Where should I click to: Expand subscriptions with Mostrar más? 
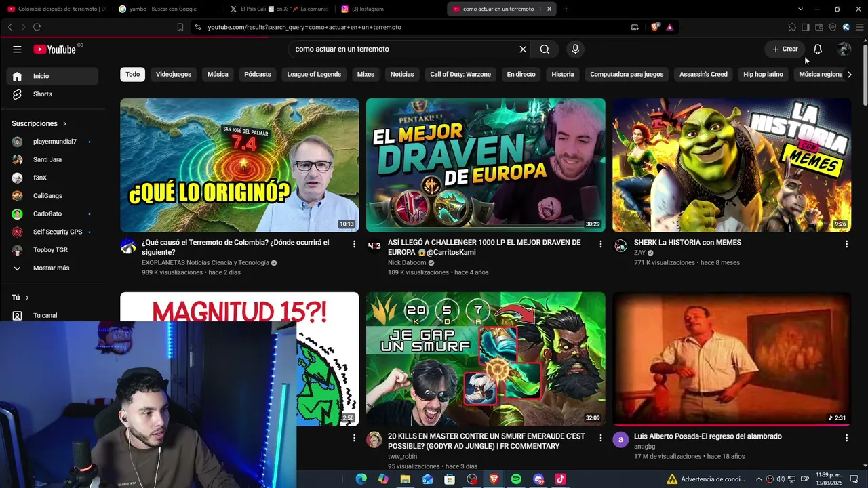click(x=52, y=268)
